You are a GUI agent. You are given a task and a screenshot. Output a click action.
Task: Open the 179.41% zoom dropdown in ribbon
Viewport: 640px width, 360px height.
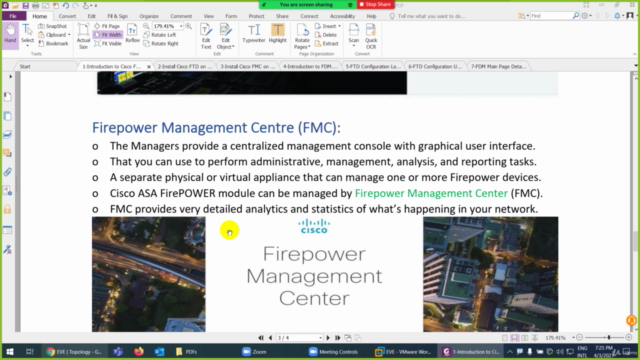pos(181,26)
